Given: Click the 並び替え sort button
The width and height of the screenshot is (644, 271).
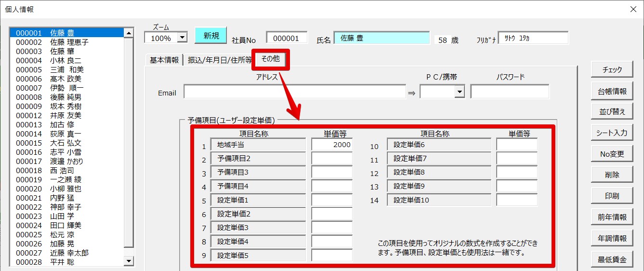Looking at the screenshot, I should 612,112.
